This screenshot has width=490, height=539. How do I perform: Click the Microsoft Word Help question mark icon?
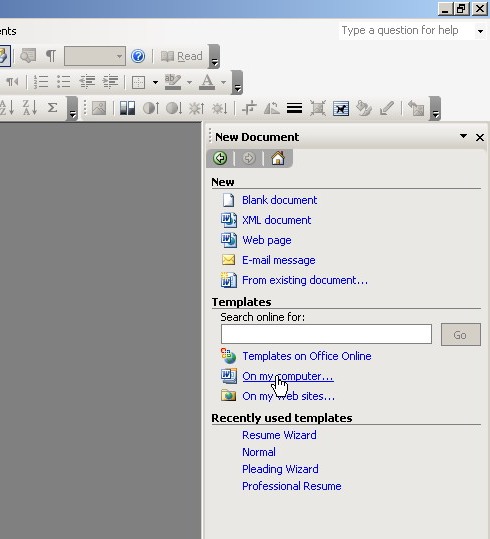138,56
